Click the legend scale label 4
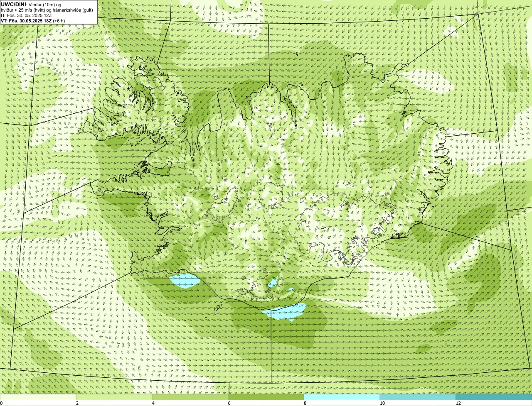This screenshot has width=532, height=406. pos(153,403)
